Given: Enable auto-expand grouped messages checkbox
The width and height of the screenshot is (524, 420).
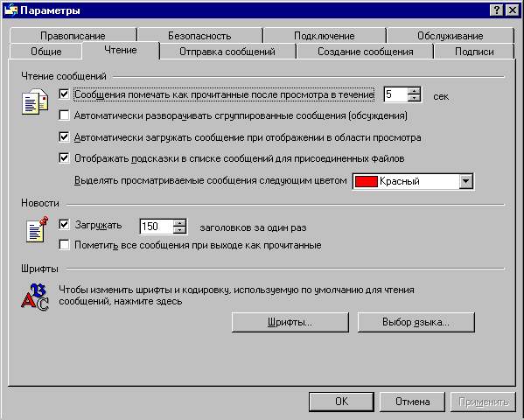Looking at the screenshot, I should 64,115.
